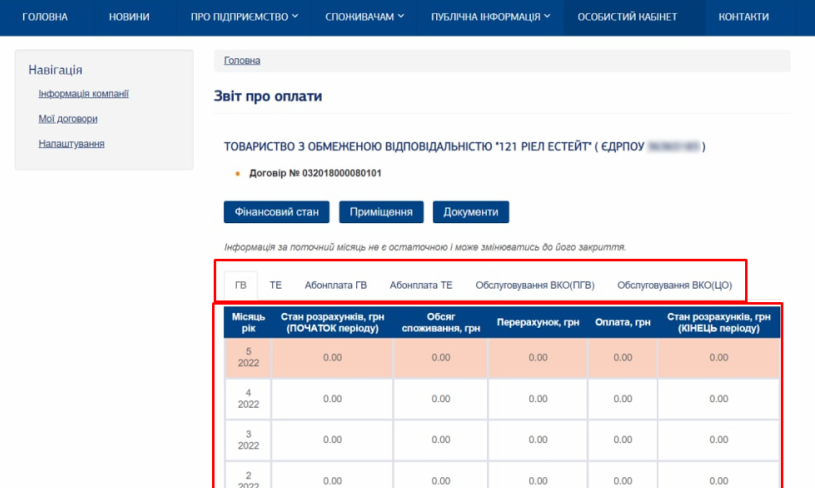Open the Мої договори sidebar link

68,119
